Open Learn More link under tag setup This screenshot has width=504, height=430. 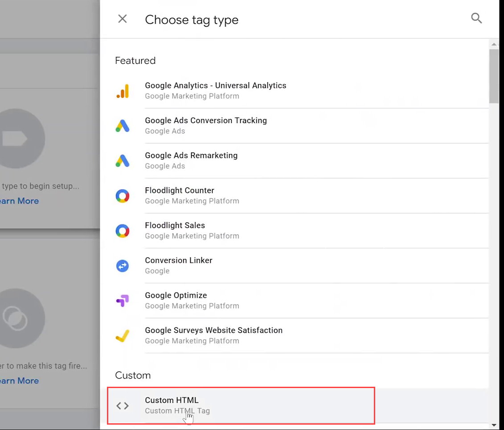pos(19,201)
